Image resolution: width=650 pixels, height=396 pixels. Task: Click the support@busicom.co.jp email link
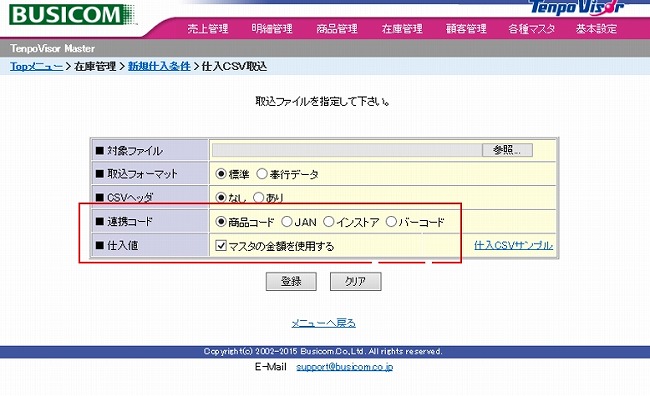(344, 367)
